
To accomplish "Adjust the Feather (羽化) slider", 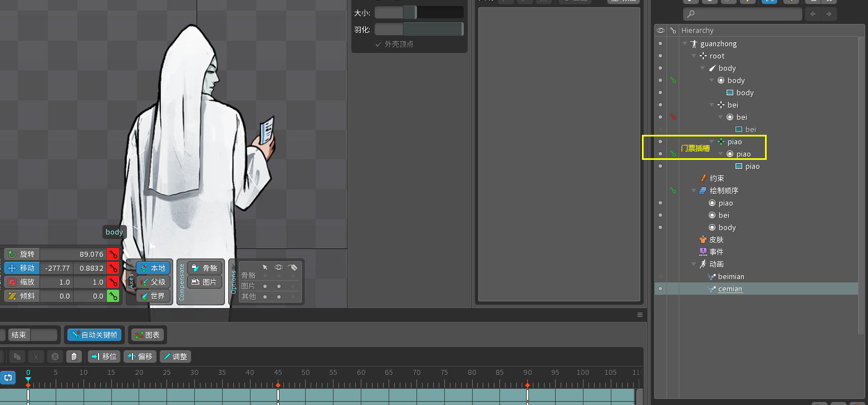I will click(x=419, y=29).
